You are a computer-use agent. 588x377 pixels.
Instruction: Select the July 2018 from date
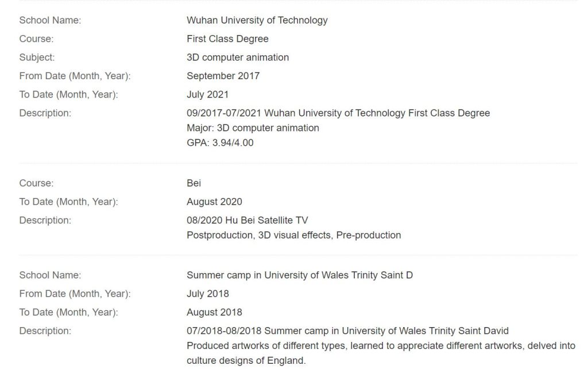click(x=207, y=294)
